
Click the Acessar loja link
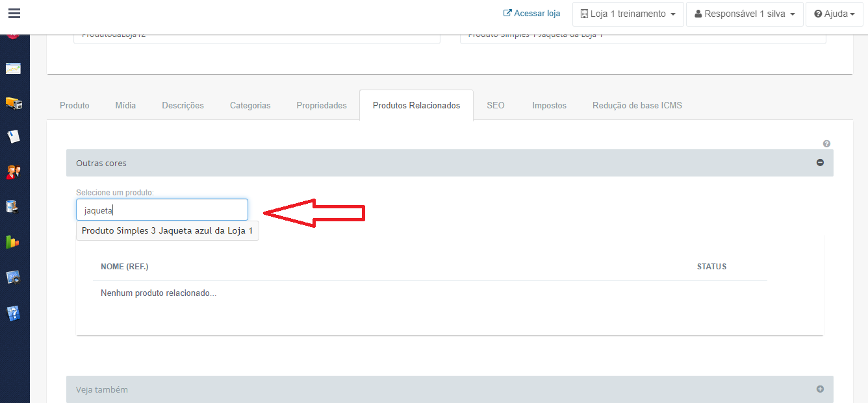[x=531, y=14]
